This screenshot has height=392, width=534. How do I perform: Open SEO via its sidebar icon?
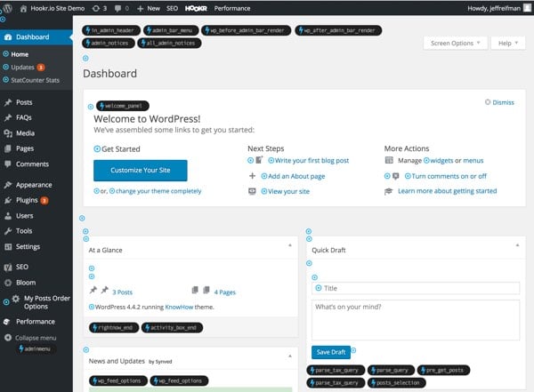point(8,268)
